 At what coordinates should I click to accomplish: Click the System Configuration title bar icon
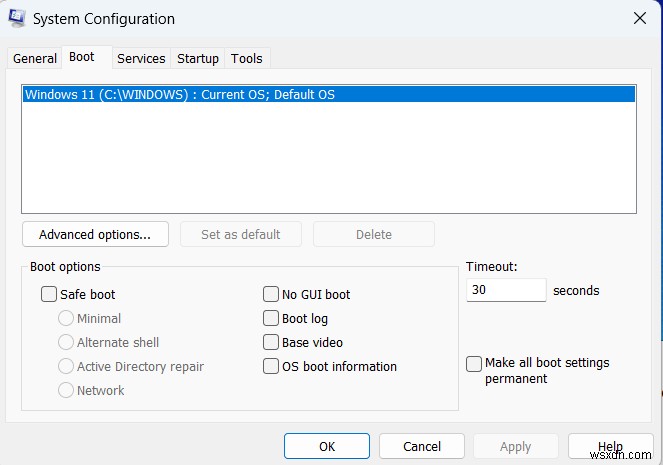16,19
